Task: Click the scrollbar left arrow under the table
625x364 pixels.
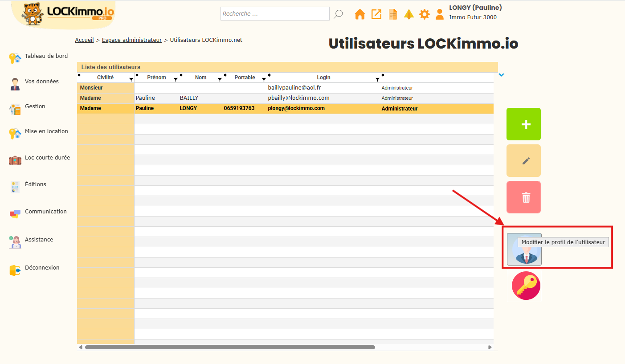Action: (x=81, y=347)
